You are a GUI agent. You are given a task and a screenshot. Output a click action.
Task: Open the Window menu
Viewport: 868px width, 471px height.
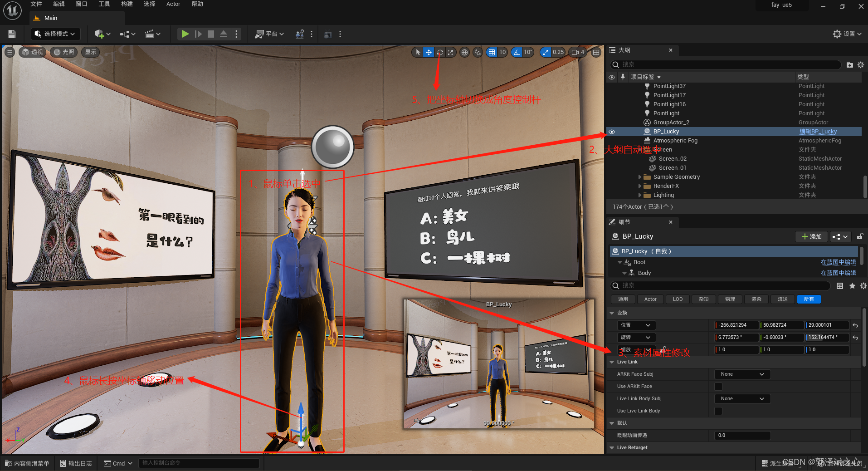[x=82, y=4]
